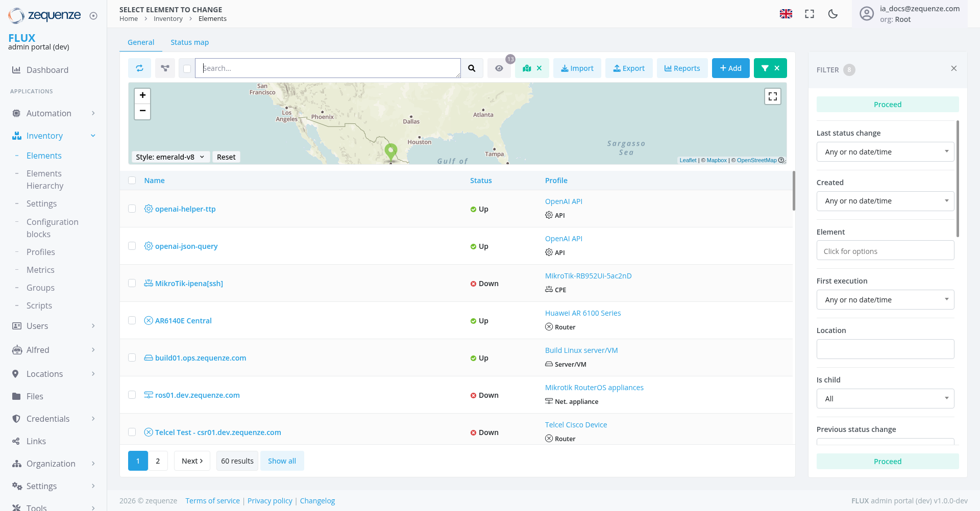This screenshot has height=511, width=980.
Task: Open the map Style emerald-v8 dropdown
Action: pyautogui.click(x=170, y=157)
